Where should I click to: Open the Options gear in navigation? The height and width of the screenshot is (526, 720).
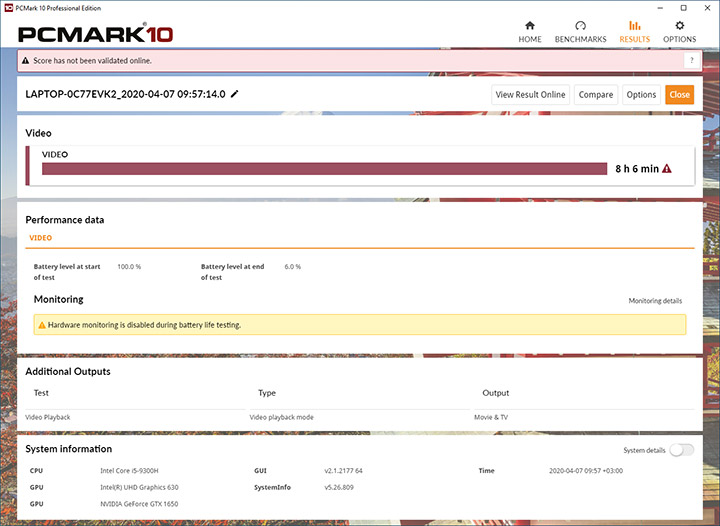point(680,32)
